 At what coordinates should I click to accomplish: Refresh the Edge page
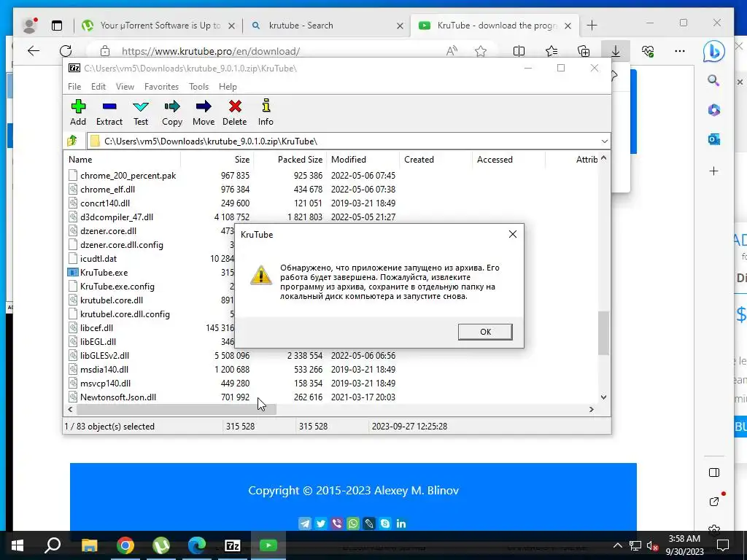pyautogui.click(x=66, y=51)
